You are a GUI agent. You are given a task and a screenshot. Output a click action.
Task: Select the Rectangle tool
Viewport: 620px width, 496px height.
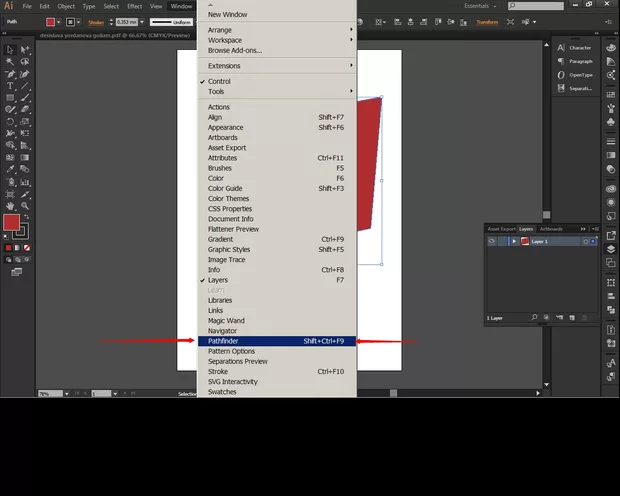10,98
